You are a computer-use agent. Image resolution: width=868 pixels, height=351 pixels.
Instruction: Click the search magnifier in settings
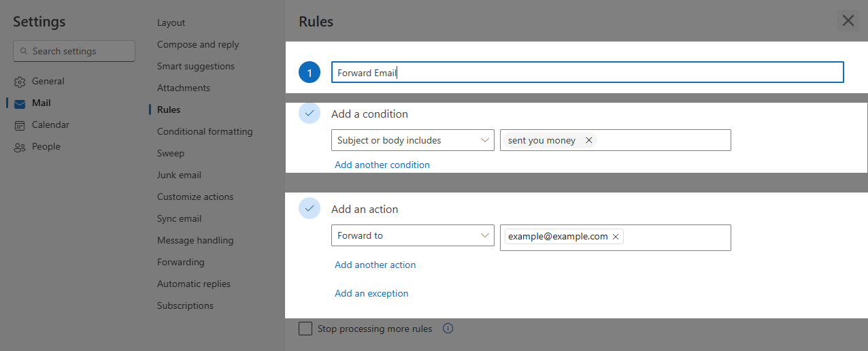pos(24,51)
